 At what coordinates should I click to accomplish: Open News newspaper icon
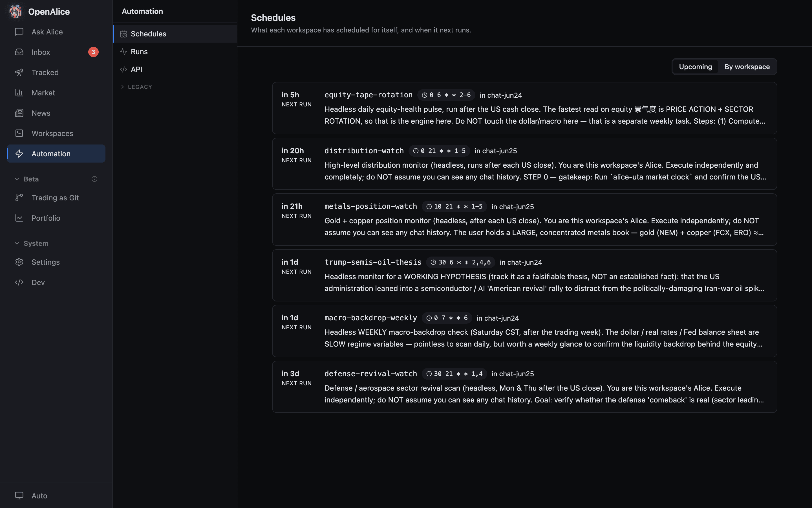pyautogui.click(x=19, y=113)
